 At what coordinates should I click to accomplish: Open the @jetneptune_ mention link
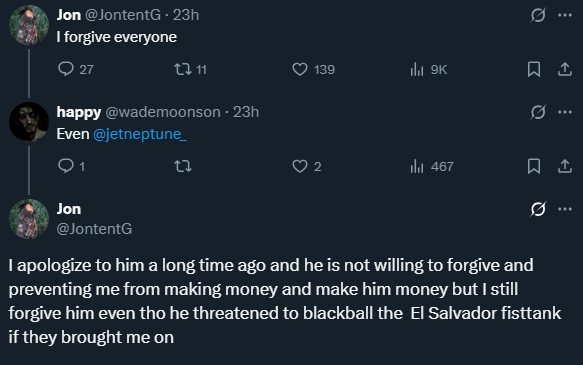click(x=139, y=134)
